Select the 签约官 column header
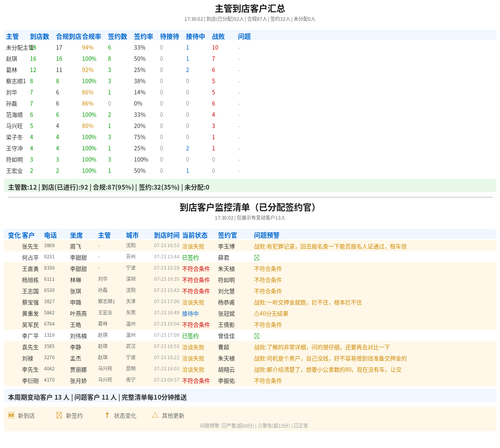 (227, 235)
